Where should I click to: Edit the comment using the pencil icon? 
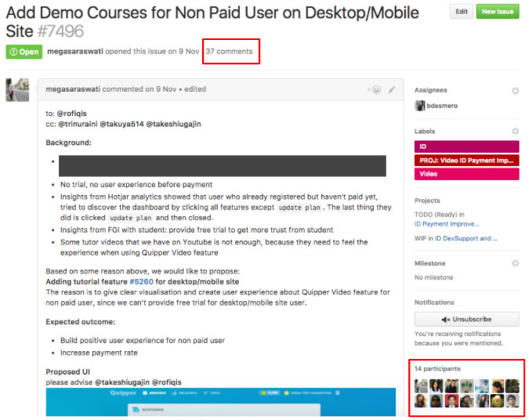pyautogui.click(x=392, y=89)
